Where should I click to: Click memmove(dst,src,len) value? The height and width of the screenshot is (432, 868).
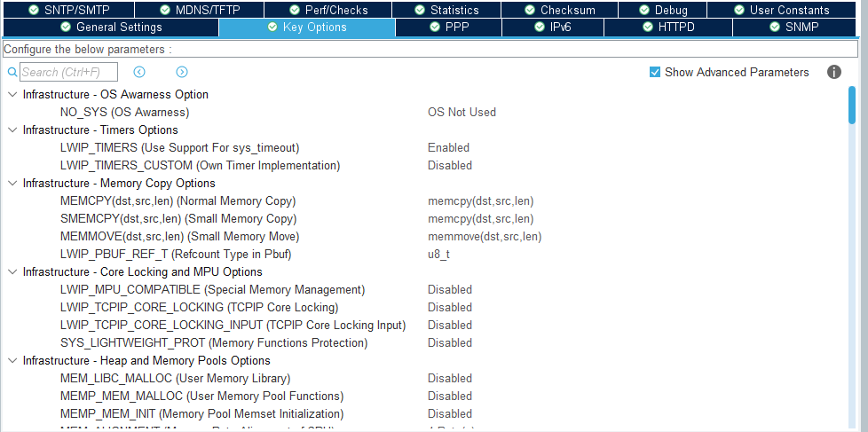tap(485, 237)
